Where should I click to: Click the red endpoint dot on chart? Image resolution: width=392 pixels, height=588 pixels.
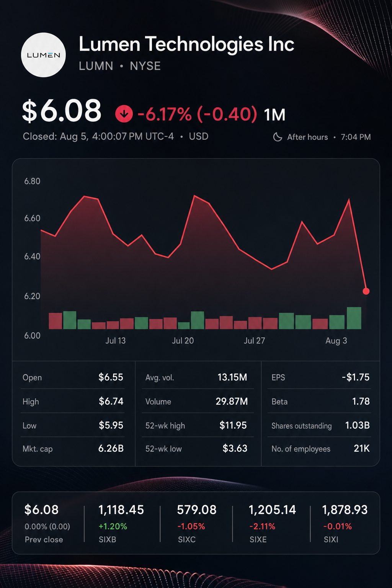tap(366, 291)
